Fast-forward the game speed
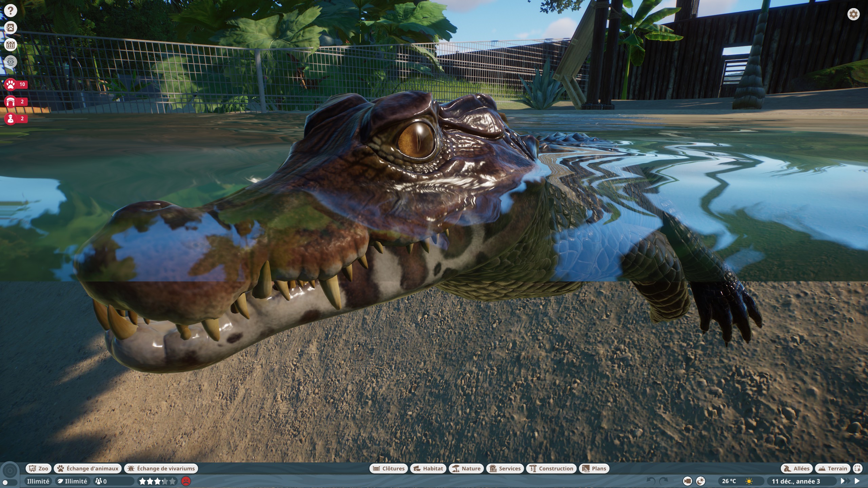The height and width of the screenshot is (488, 868). tap(845, 481)
